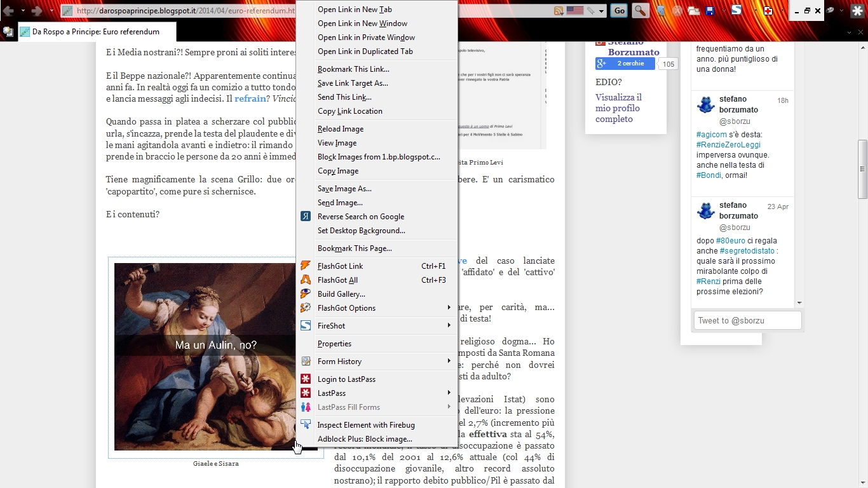Choose "Adblock Plus: Block image..." entry
The image size is (868, 488).
click(365, 439)
